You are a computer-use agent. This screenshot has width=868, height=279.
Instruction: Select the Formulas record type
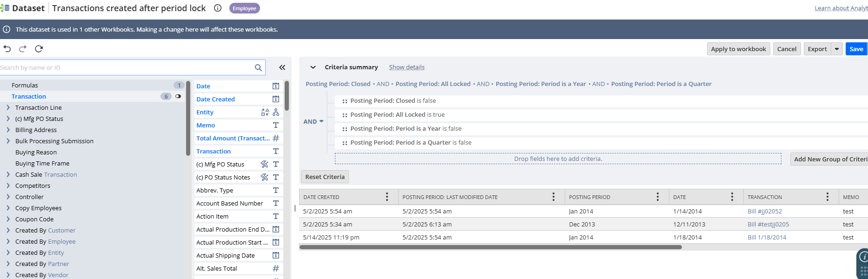pos(25,86)
